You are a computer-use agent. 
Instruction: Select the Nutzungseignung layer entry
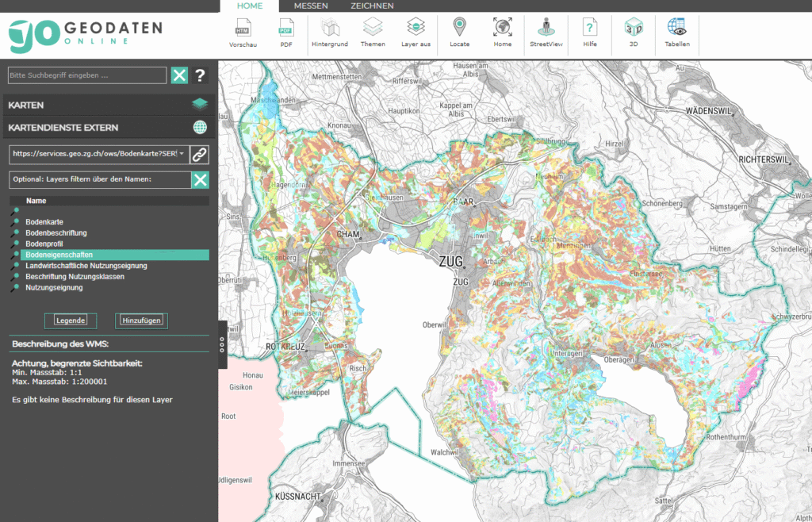click(x=54, y=288)
